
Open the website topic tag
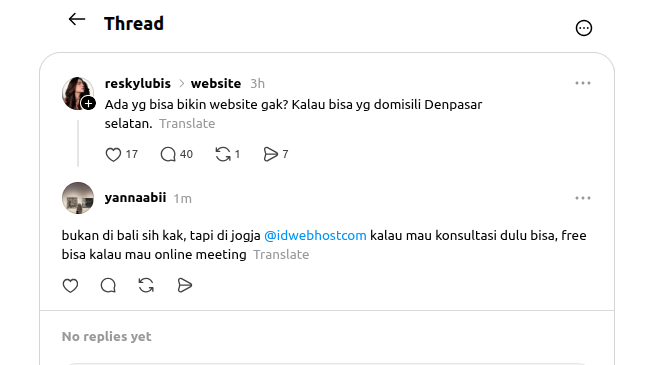216,84
